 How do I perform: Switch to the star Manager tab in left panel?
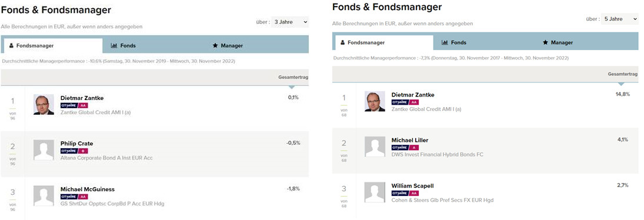pos(228,45)
